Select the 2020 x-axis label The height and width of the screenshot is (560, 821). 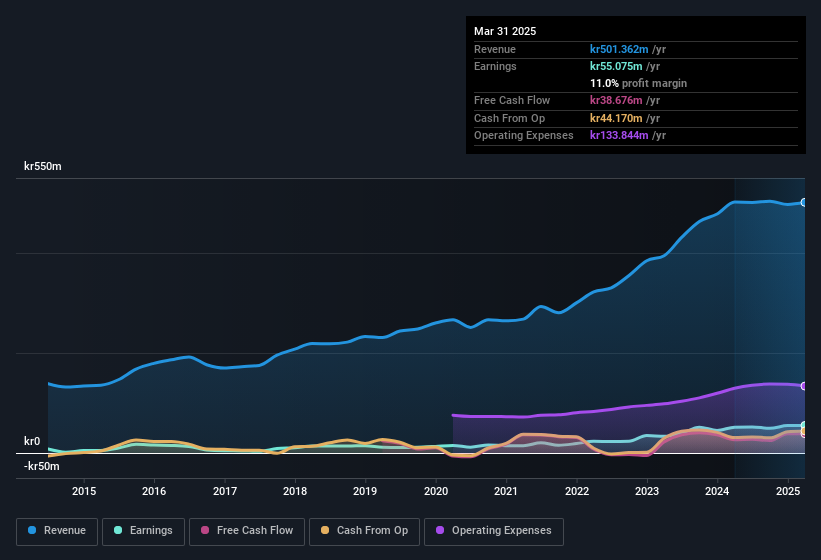tap(436, 491)
